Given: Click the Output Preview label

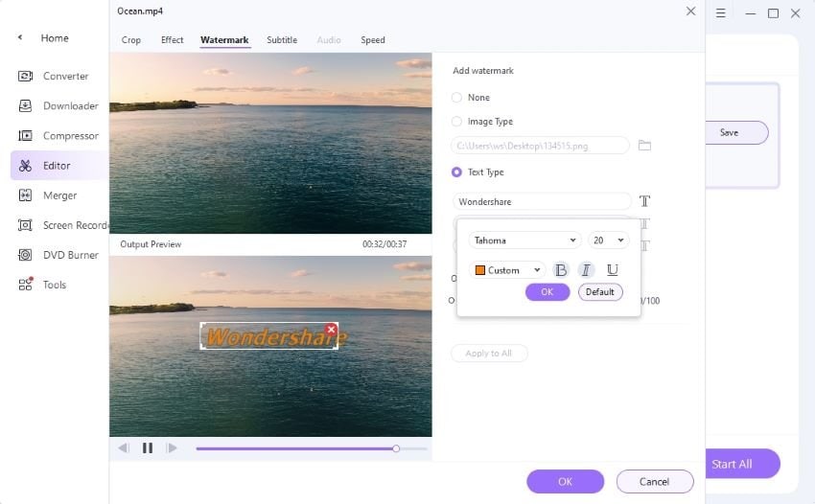Looking at the screenshot, I should click(151, 244).
